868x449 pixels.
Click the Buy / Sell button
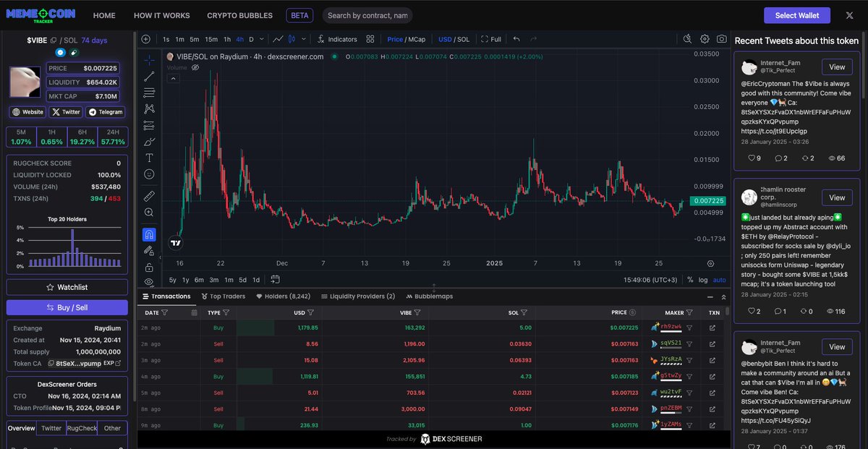(67, 307)
